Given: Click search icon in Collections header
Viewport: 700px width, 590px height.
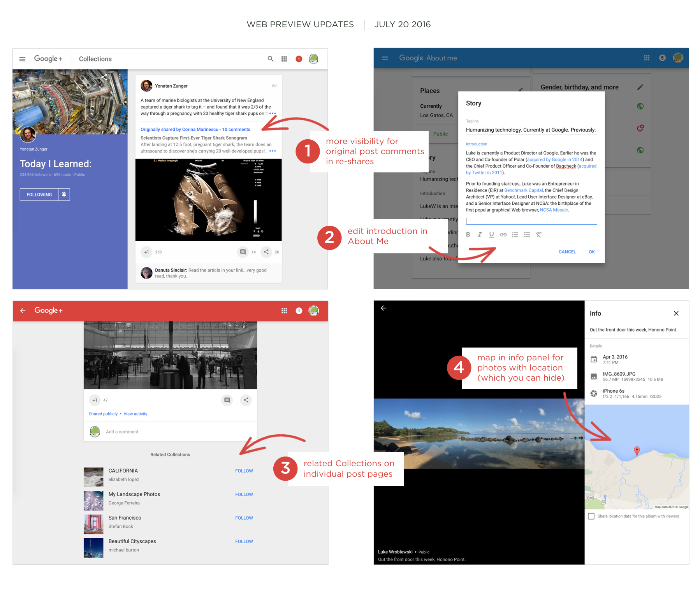Looking at the screenshot, I should point(270,59).
